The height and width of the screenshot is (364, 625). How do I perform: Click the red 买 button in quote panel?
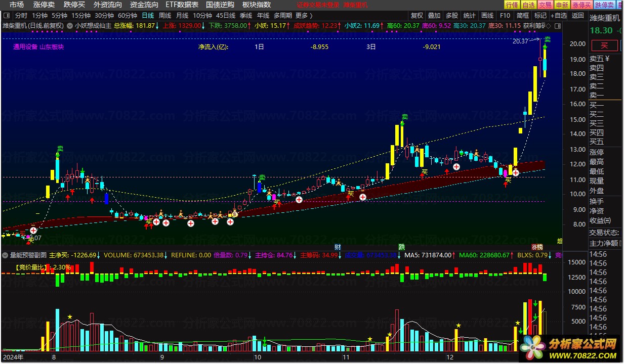[605, 45]
